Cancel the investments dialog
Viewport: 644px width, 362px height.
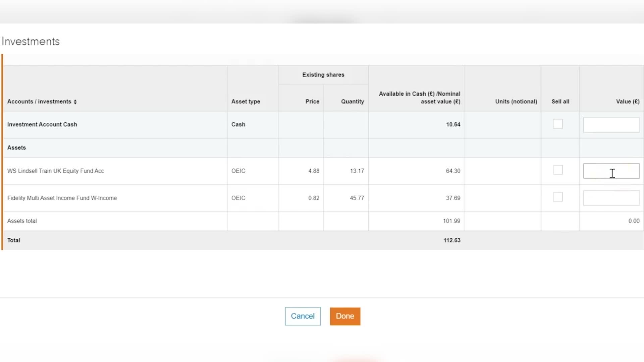[x=303, y=316]
